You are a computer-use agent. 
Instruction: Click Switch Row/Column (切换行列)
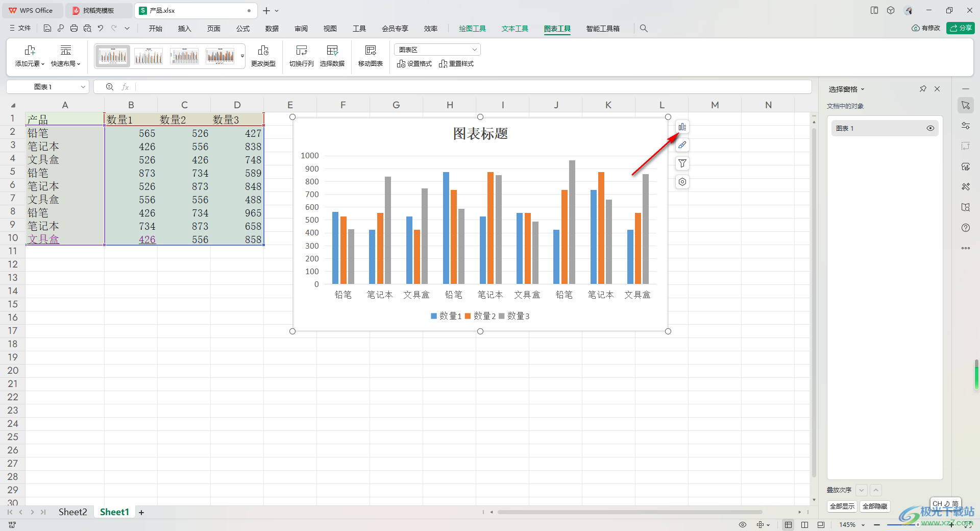[302, 56]
